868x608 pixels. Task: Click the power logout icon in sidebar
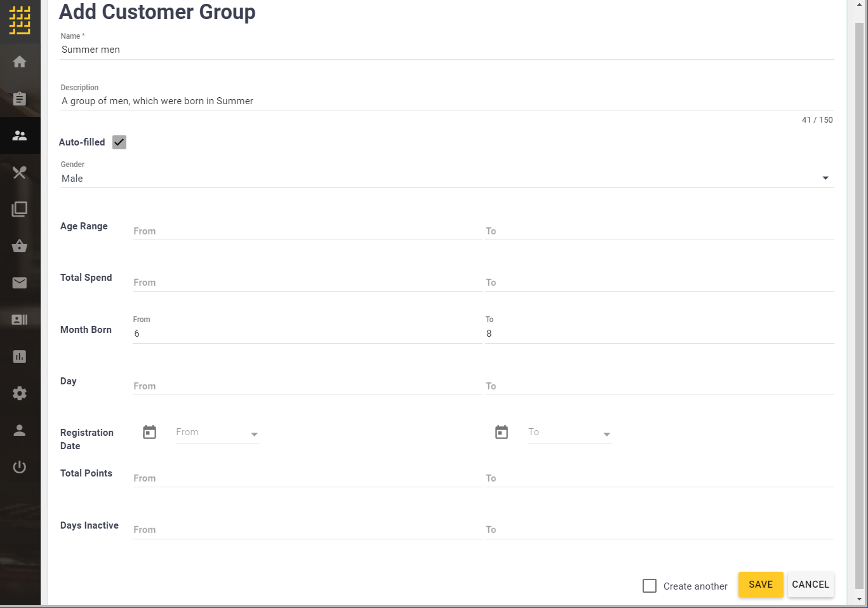pyautogui.click(x=20, y=467)
